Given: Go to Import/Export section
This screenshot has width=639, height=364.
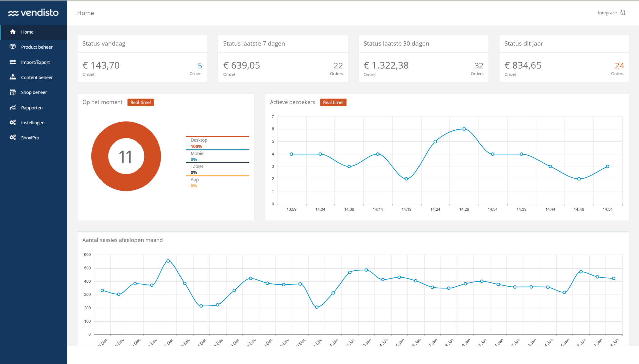Looking at the screenshot, I should coord(34,62).
